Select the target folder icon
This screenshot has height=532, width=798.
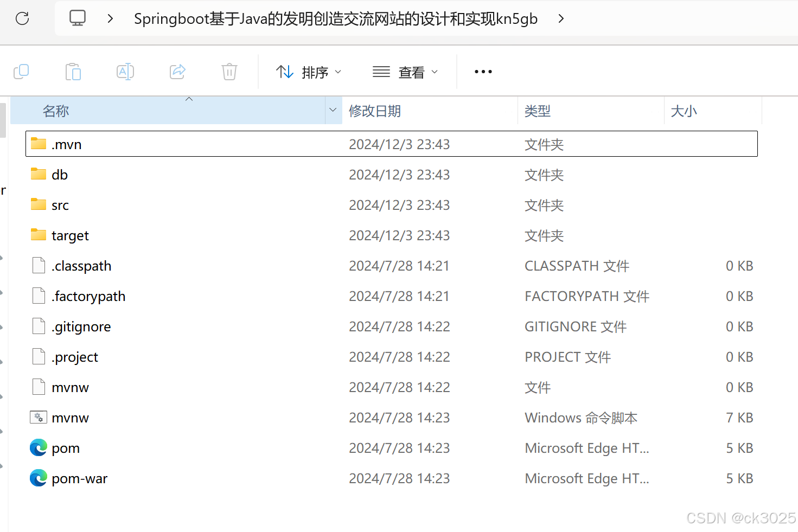(39, 235)
